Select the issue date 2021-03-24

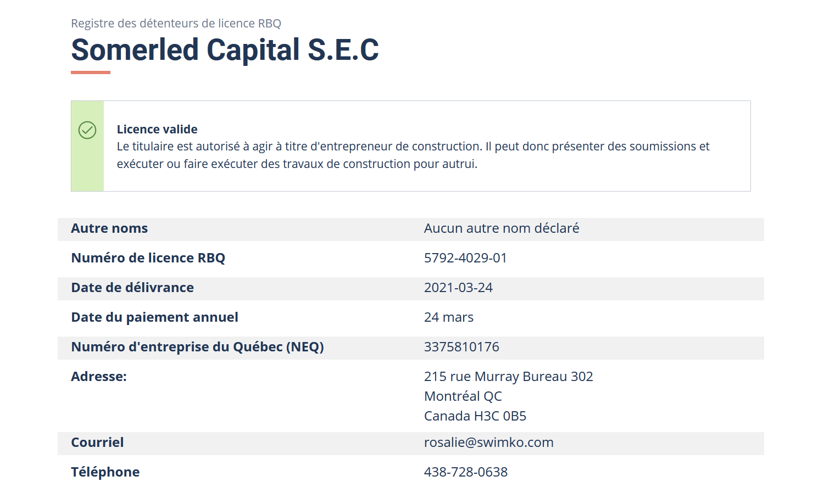point(458,288)
